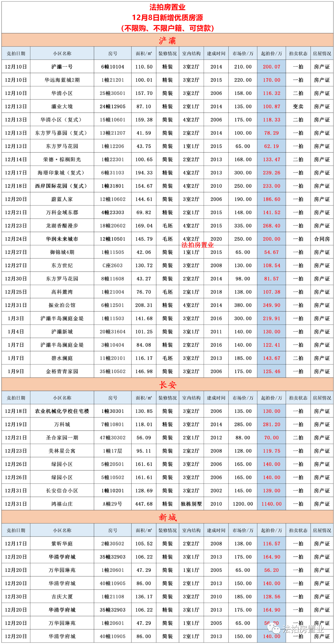The image size is (335, 644).
Task: Select the 紫昕华庭 cell
Action: coord(62,544)
